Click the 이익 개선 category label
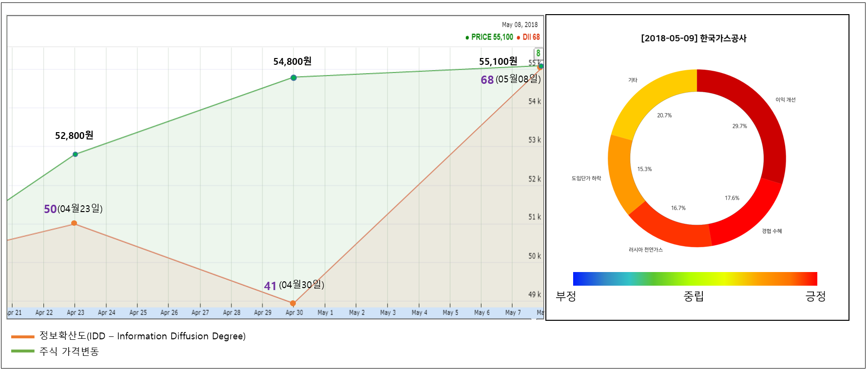This screenshot has height=371, width=868. point(786,100)
